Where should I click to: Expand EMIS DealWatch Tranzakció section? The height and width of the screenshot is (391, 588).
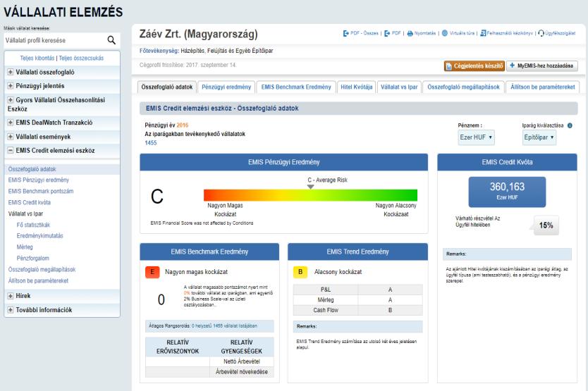[x=11, y=123]
